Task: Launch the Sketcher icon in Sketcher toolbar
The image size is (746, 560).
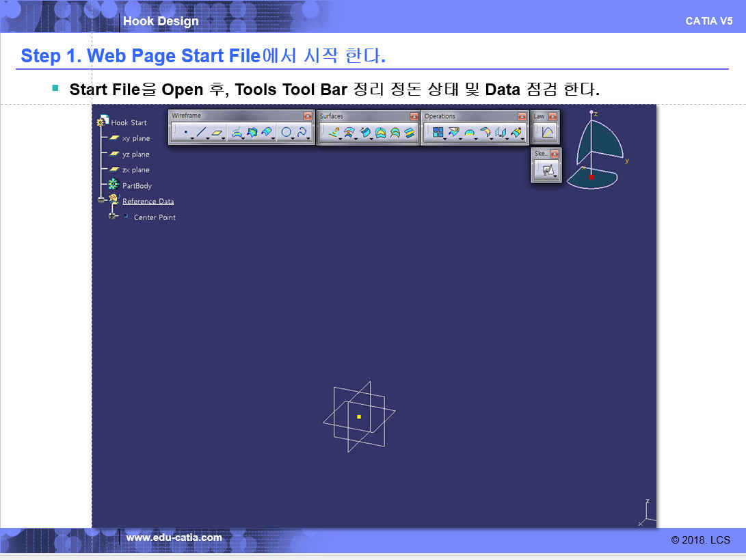Action: pyautogui.click(x=548, y=171)
